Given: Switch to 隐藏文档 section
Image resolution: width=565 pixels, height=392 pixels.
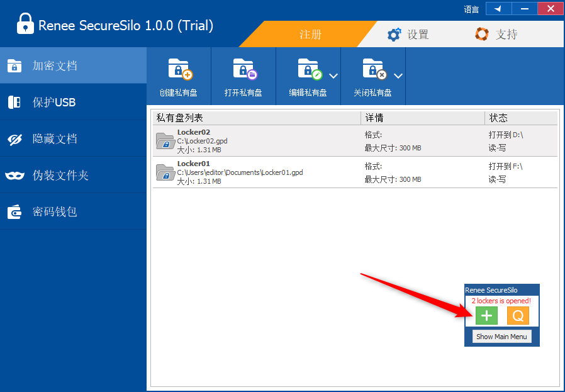Looking at the screenshot, I should click(x=73, y=138).
